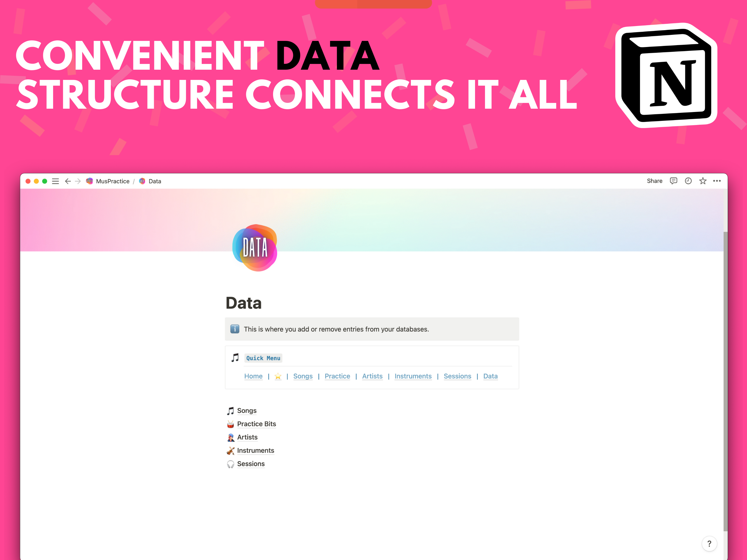Click the music note Quick Menu icon
Viewport: 747px width, 560px height.
click(235, 358)
